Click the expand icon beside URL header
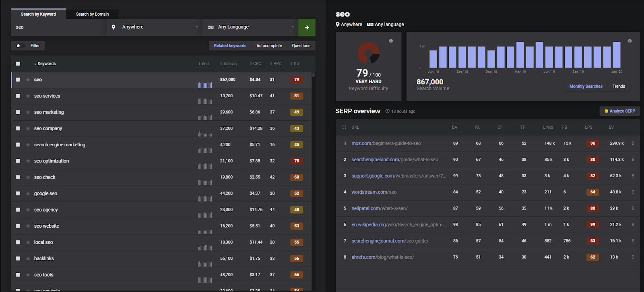The width and height of the screenshot is (644, 292). point(344,127)
